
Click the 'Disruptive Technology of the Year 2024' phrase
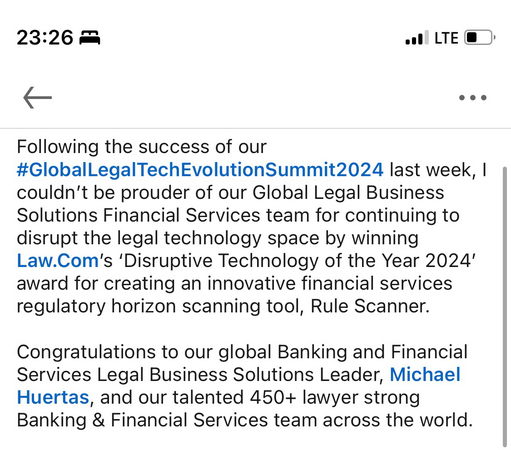(299, 261)
